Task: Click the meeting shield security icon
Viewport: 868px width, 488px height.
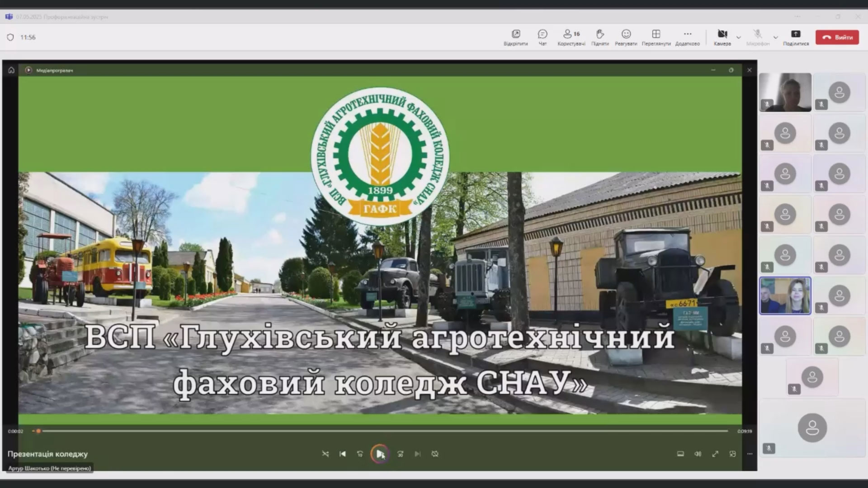Action: (10, 38)
